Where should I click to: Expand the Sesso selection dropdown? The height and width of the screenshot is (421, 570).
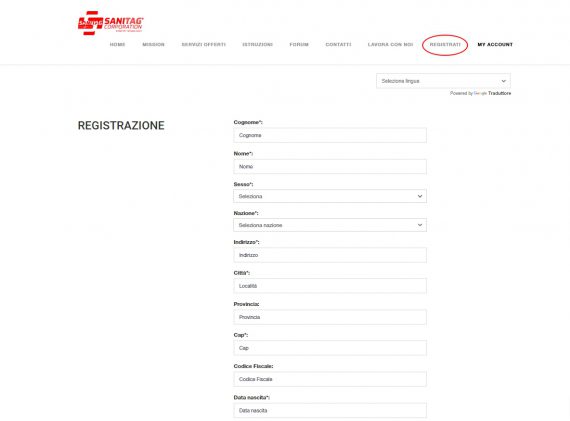(330, 196)
